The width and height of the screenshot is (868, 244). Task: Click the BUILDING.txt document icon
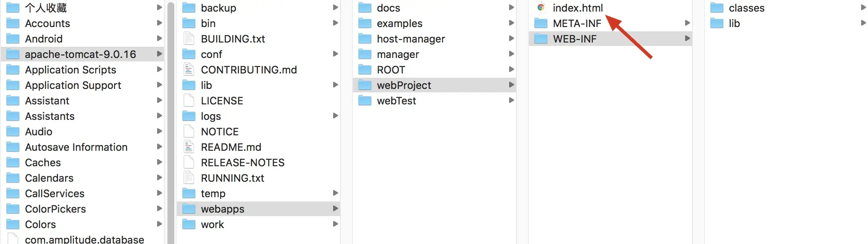point(189,39)
